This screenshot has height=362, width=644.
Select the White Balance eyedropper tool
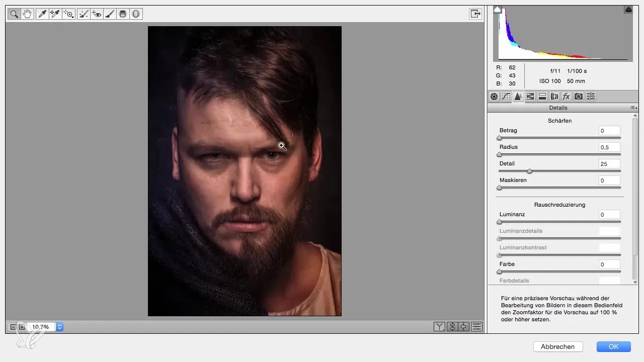tap(42, 14)
